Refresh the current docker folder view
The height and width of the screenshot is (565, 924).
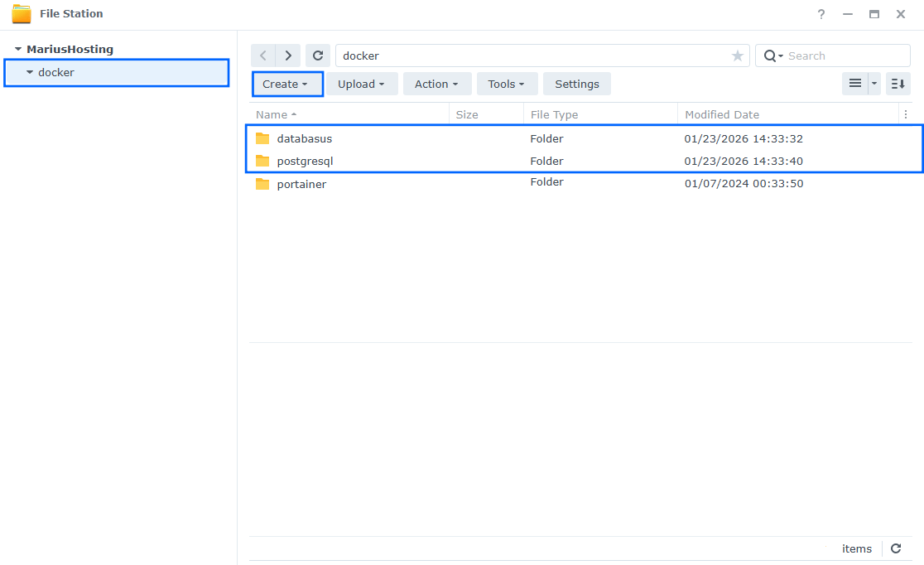coord(318,55)
